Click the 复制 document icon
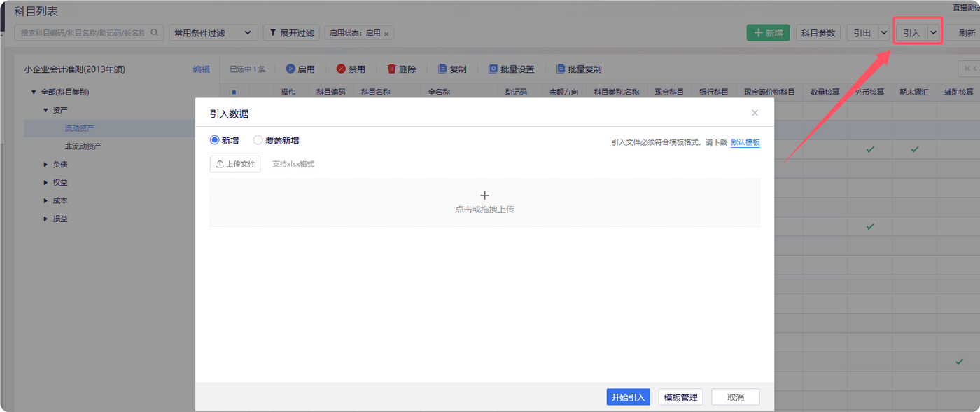 point(442,69)
